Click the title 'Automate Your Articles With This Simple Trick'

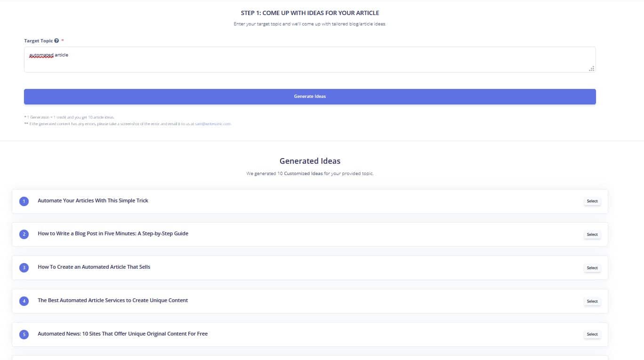[93, 200]
